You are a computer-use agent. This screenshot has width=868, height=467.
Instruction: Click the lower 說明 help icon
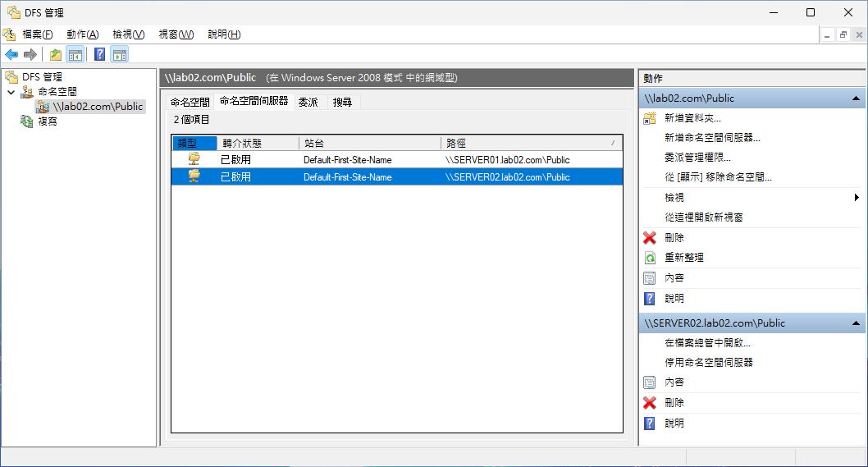(650, 424)
